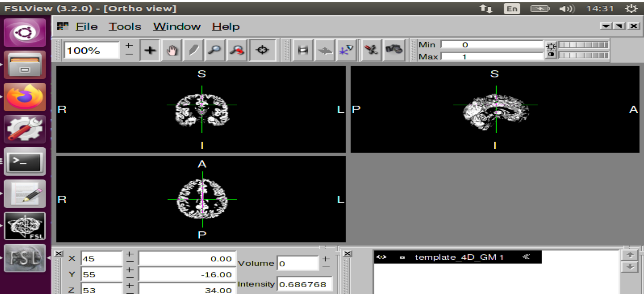
Task: Move template_4D_GM layer down with arrow button
Action: (630, 267)
